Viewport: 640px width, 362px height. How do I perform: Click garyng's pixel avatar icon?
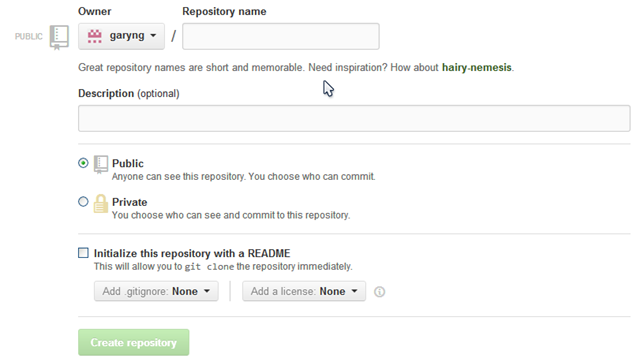95,36
